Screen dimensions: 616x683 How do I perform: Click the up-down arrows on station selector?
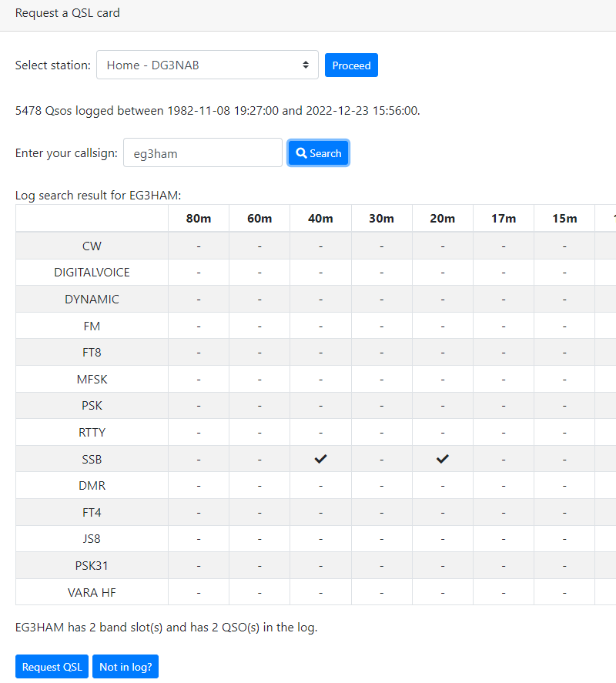306,65
